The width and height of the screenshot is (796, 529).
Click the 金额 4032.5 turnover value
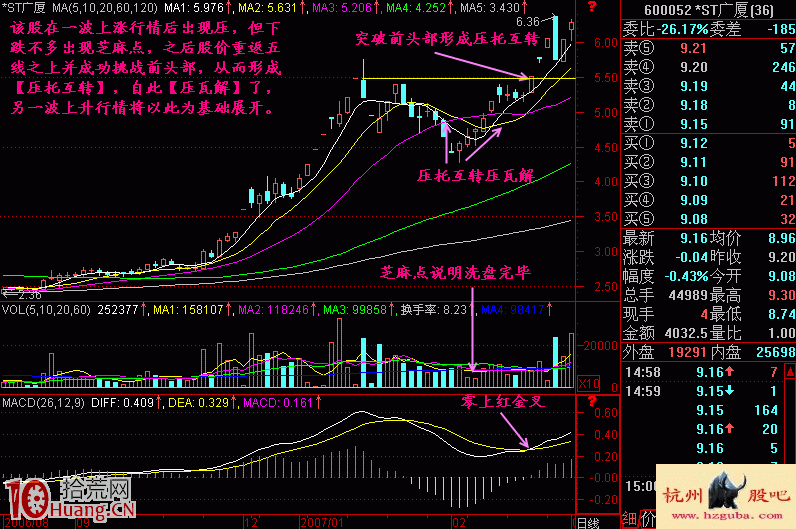click(686, 334)
